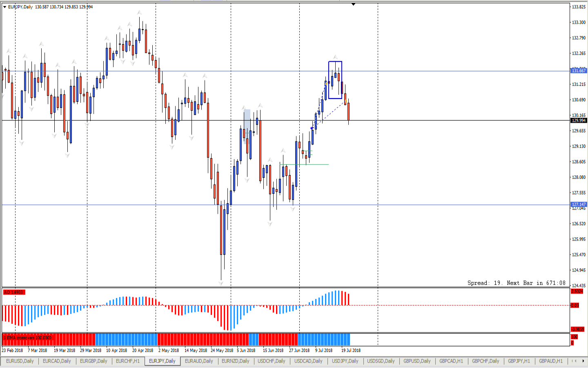The image size is (588, 368).
Task: Click the EURJPY,Daily chart title text
Action: pos(20,7)
